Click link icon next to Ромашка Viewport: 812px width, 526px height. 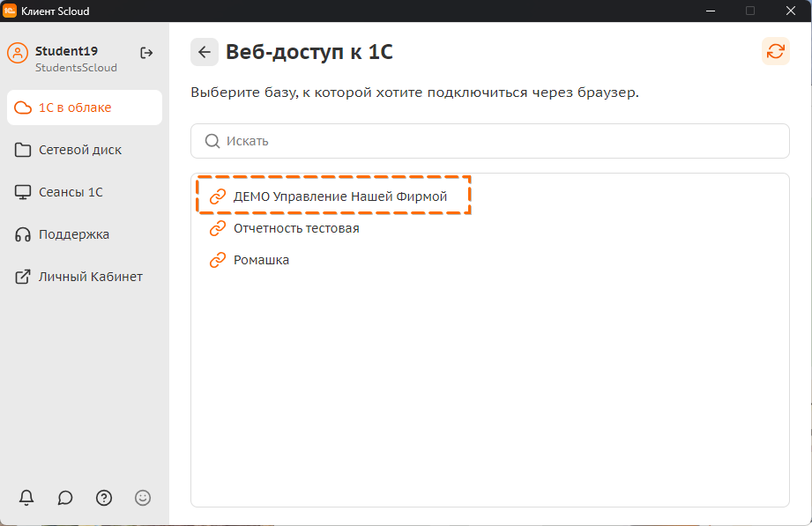coord(218,260)
